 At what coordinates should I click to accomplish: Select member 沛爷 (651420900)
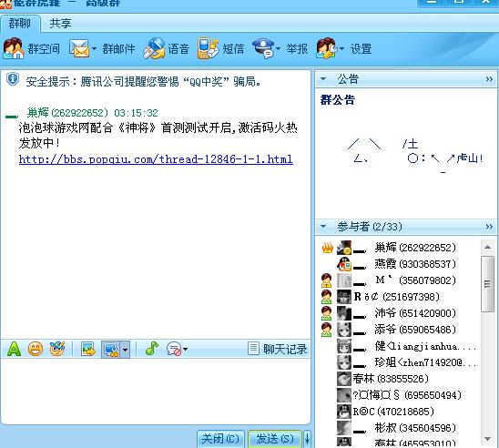point(399,312)
